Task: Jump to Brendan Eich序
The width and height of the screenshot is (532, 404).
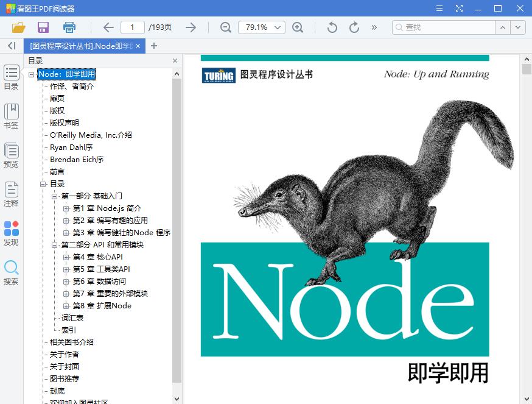Action: tap(77, 160)
